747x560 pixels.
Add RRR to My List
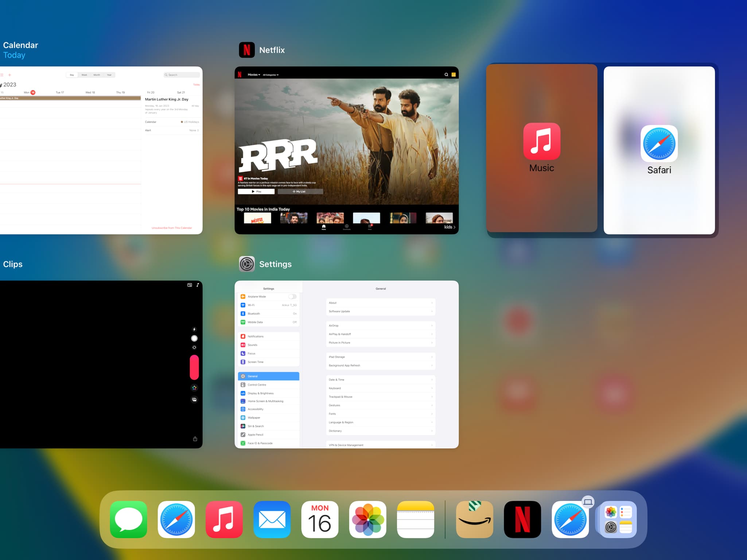[300, 191]
